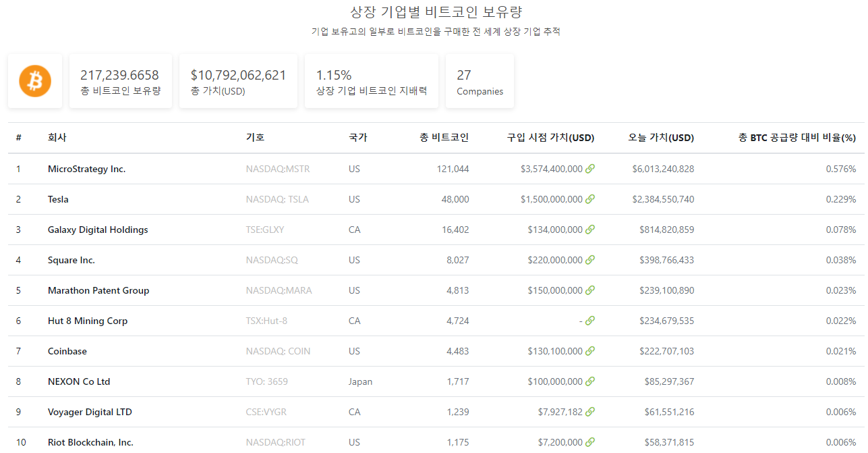868x453 pixels.
Task: Open the Square Inc. source link icon
Action: [x=590, y=260]
